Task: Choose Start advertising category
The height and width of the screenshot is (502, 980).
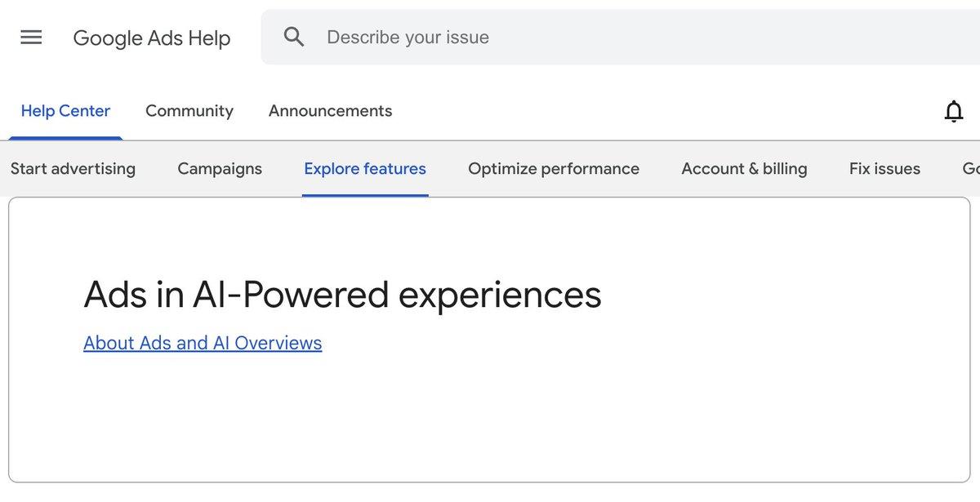Action: coord(73,169)
